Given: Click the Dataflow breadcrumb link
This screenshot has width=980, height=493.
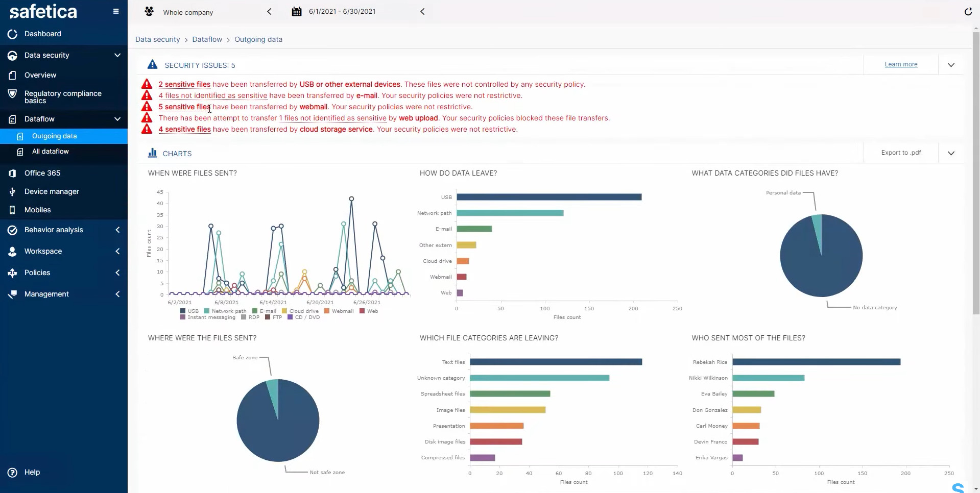Looking at the screenshot, I should pos(207,39).
